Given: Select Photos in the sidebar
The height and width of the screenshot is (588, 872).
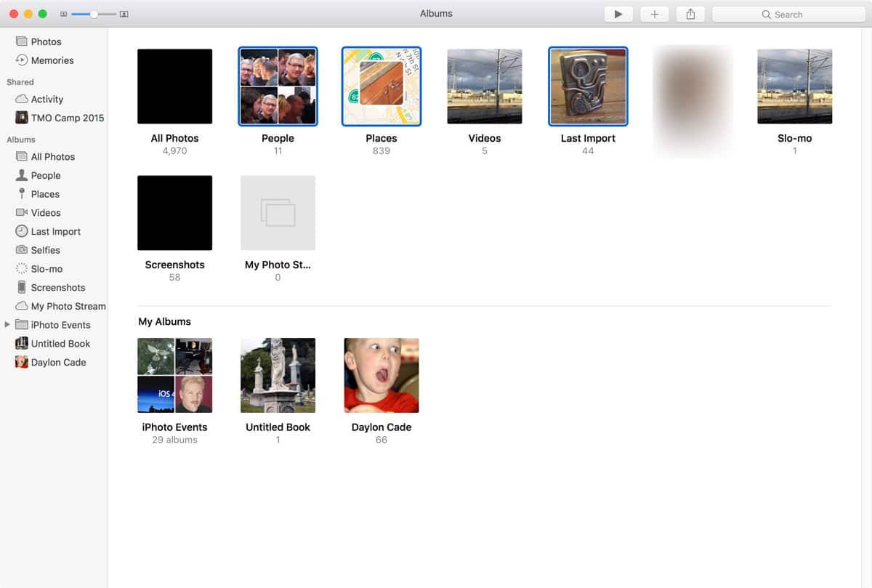Looking at the screenshot, I should (x=46, y=42).
